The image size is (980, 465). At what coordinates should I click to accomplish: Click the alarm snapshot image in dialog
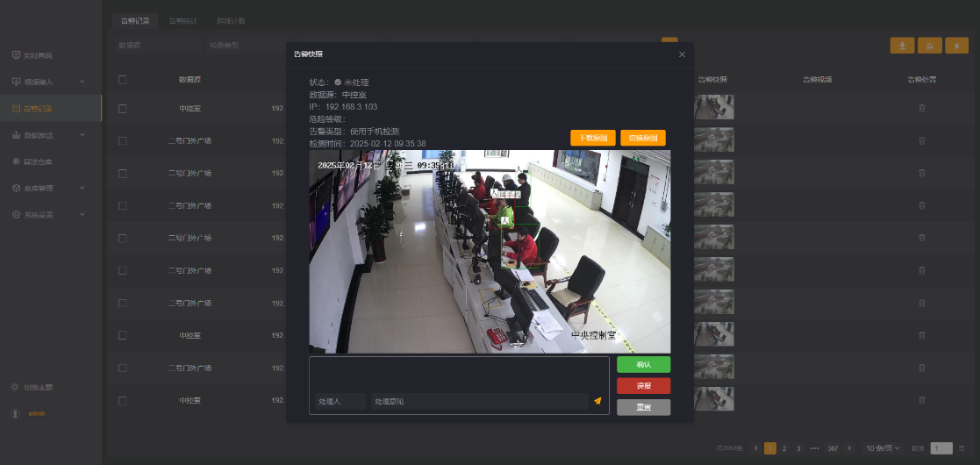tap(490, 251)
